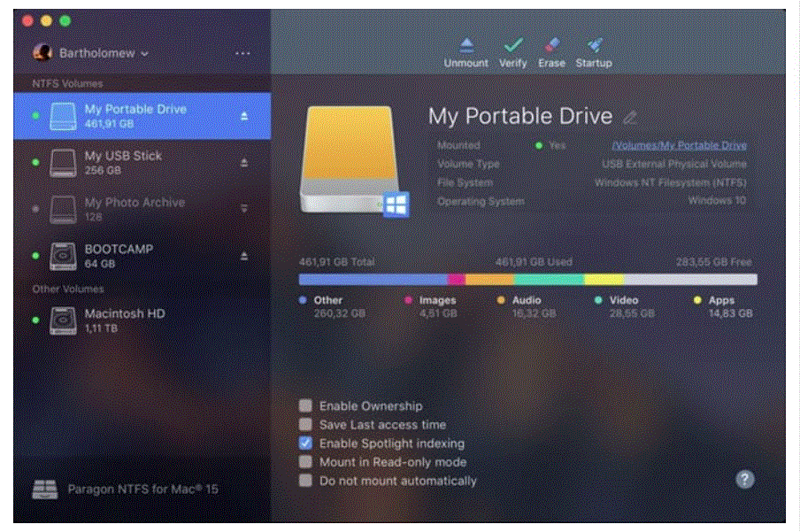Image resolution: width=800 pixels, height=532 pixels.
Task: Click the Paragon NTFS for Mac 15 label
Action: (142, 490)
